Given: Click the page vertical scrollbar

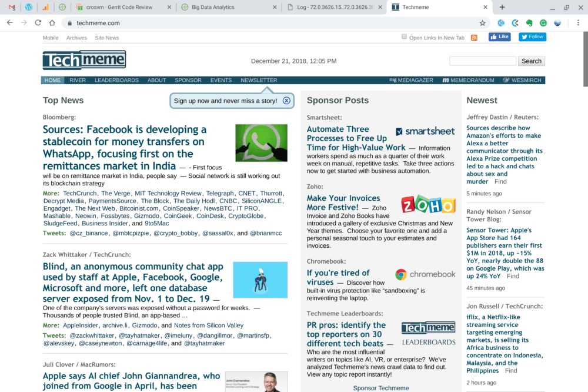Looking at the screenshot, I should tap(586, 59).
